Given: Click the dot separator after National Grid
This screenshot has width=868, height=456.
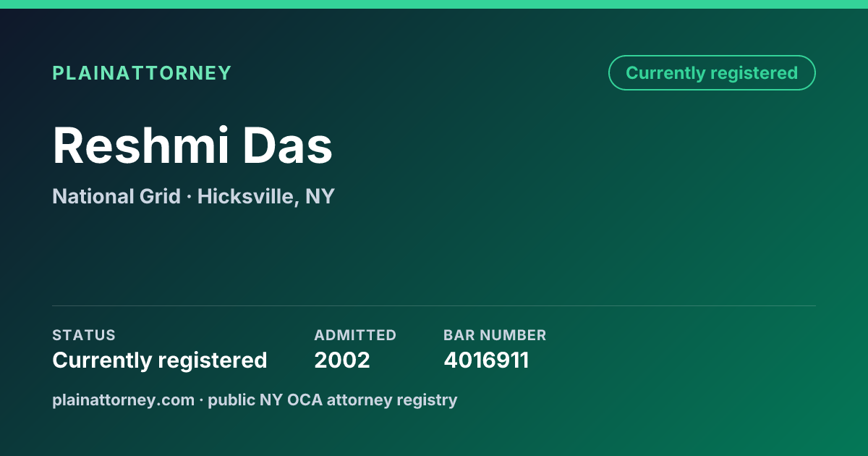Looking at the screenshot, I should (x=190, y=197).
